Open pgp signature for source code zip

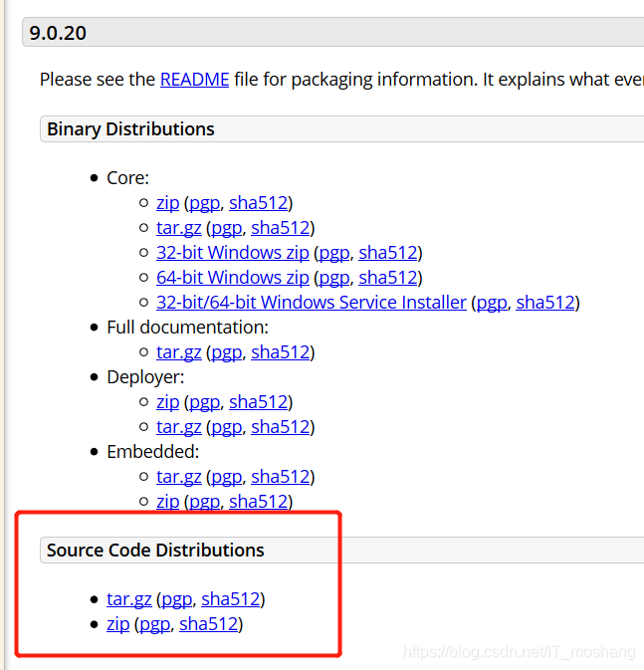tap(154, 625)
